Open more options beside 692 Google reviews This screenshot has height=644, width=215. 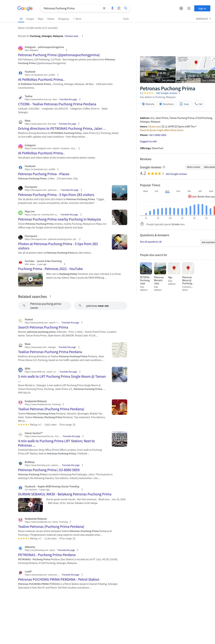click(180, 93)
